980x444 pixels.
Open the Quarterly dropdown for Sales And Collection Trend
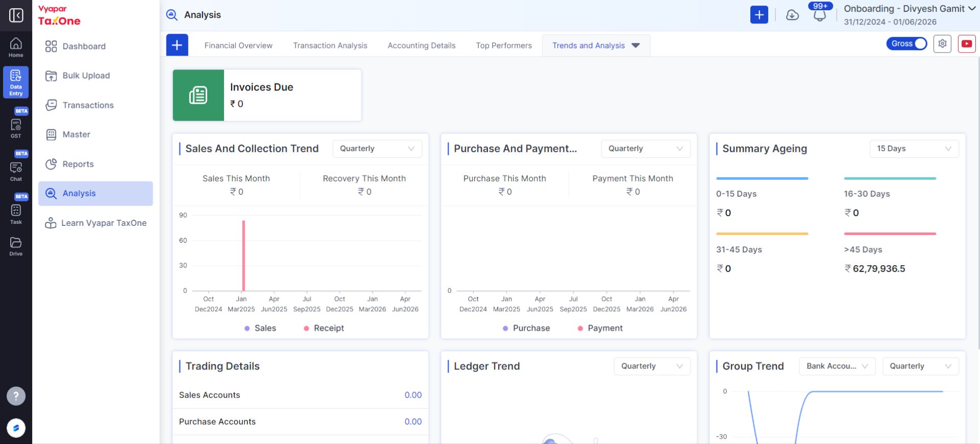pos(377,149)
